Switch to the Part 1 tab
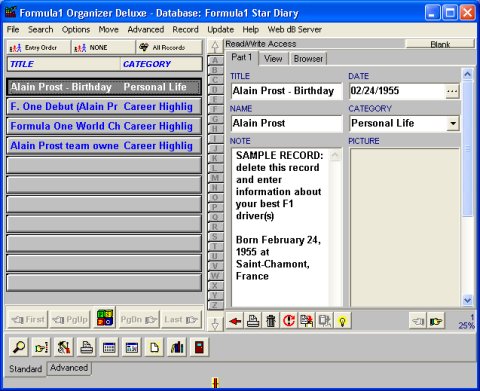 pyautogui.click(x=242, y=57)
